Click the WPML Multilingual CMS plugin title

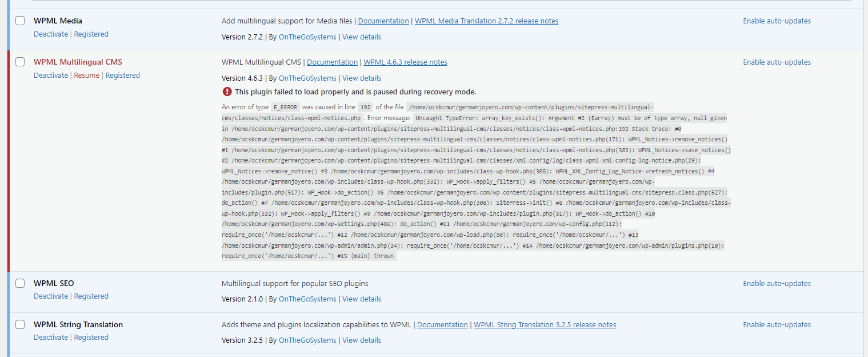coord(78,62)
